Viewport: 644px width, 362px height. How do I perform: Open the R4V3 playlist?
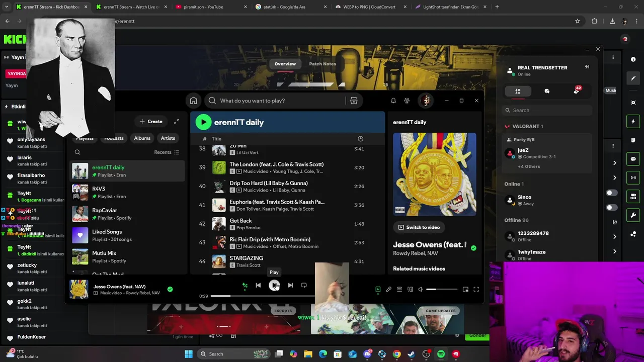point(127,193)
